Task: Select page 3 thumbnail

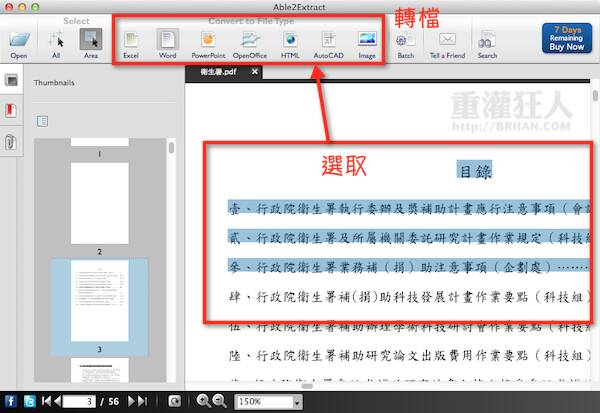Action: 99,301
